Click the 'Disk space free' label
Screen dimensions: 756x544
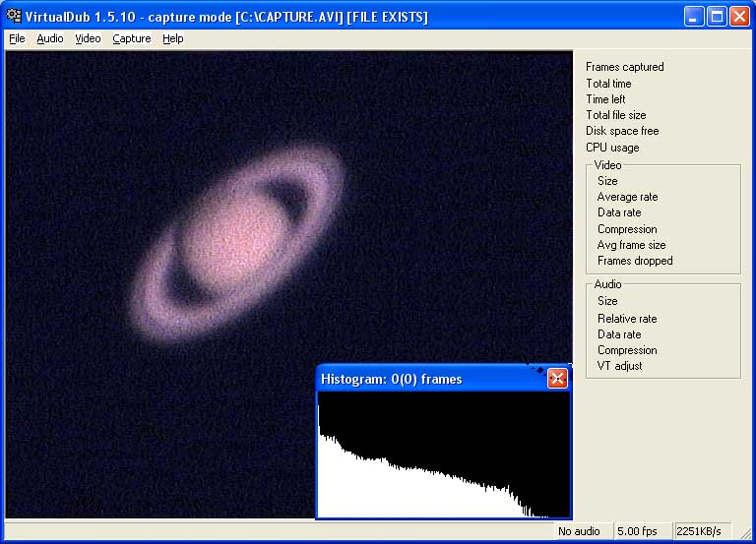[622, 131]
